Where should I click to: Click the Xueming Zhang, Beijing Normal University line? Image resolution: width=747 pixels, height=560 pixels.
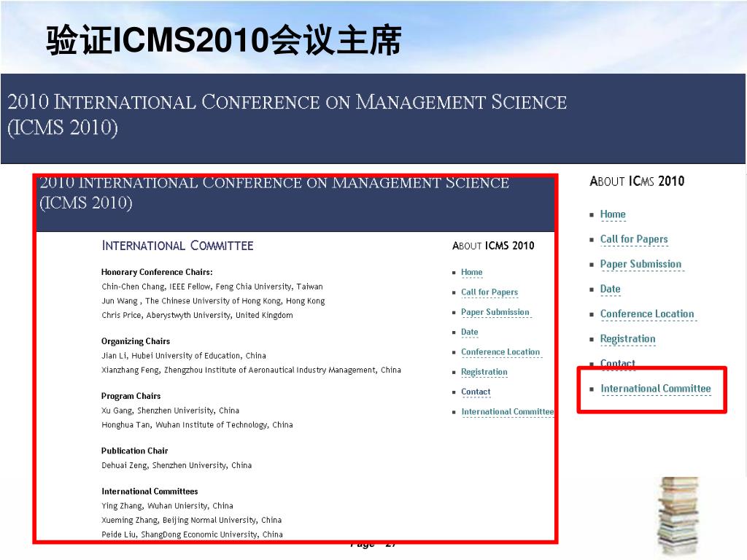click(192, 520)
